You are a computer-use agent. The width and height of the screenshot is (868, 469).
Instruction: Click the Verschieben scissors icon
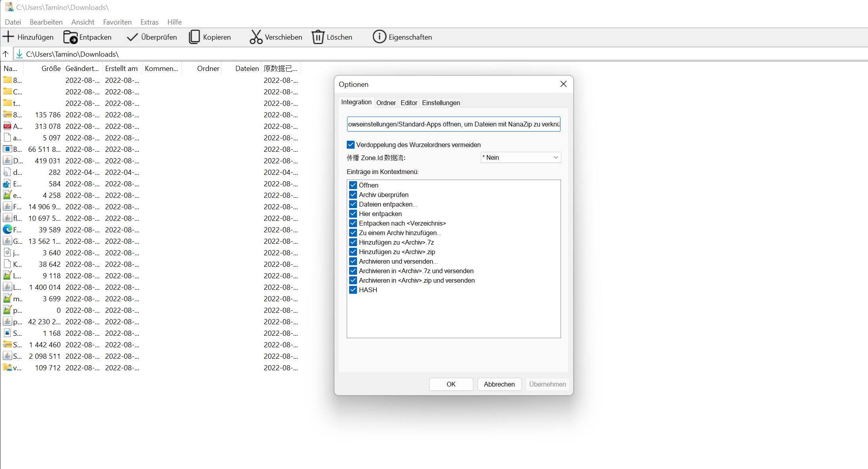pyautogui.click(x=256, y=37)
